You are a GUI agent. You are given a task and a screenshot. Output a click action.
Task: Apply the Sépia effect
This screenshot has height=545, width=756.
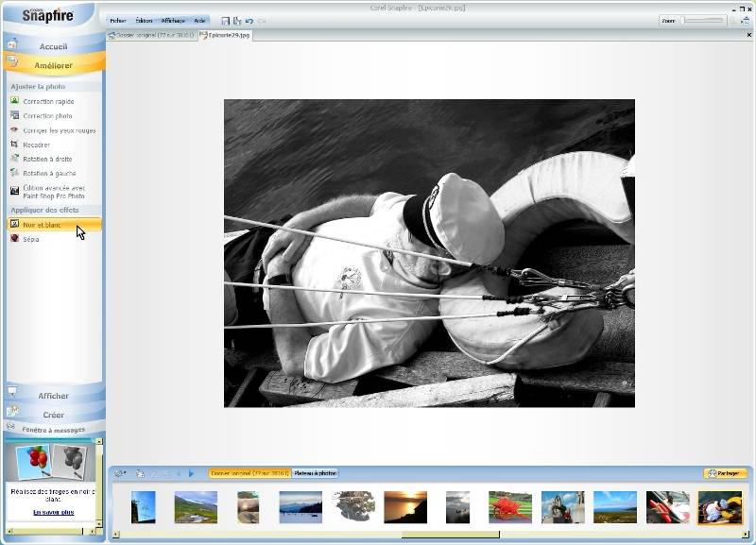point(31,239)
